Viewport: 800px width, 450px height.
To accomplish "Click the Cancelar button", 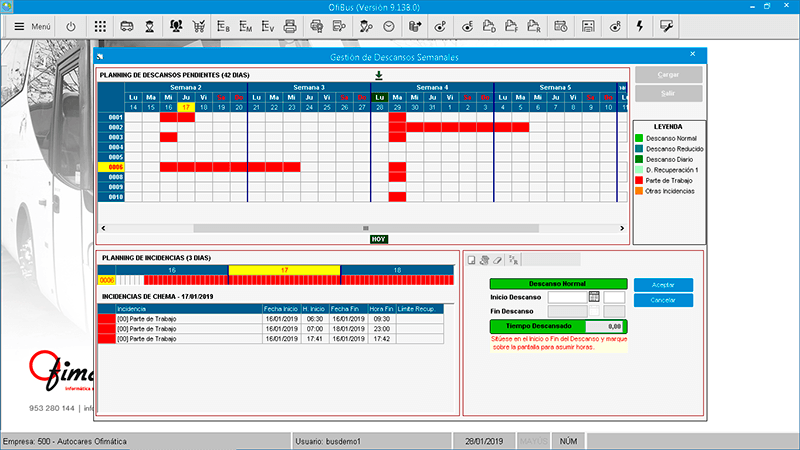I will click(x=663, y=300).
